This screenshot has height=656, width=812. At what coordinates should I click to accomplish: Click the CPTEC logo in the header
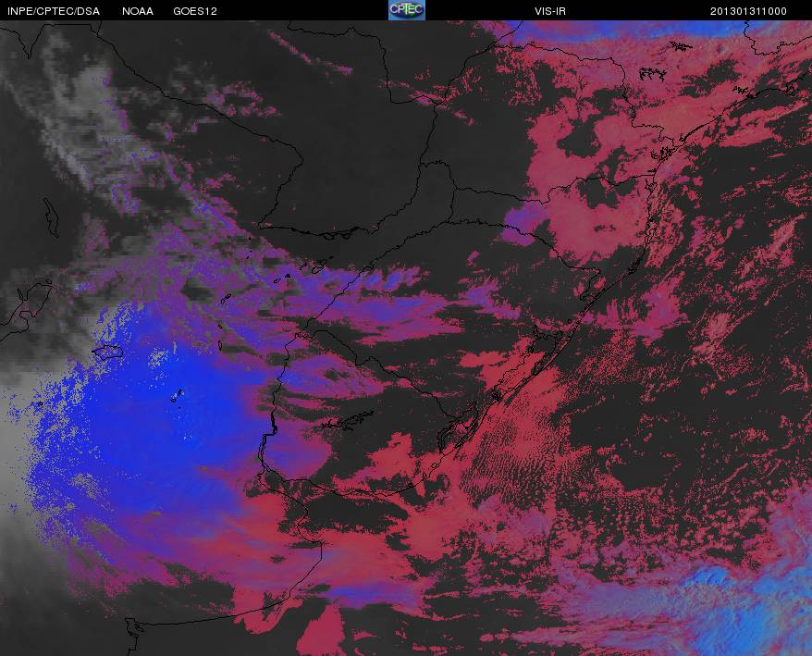click(x=407, y=10)
